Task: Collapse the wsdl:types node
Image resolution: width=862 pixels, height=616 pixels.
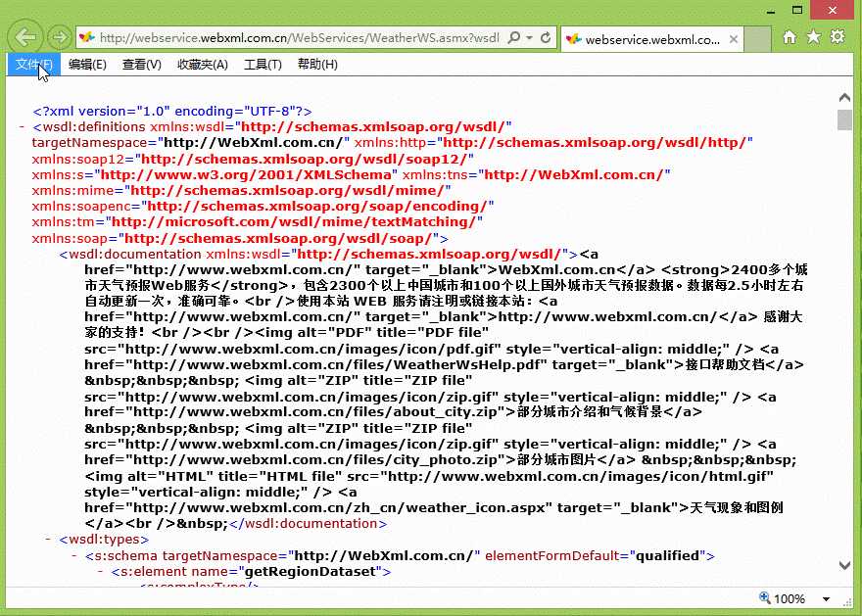Action: click(48, 540)
